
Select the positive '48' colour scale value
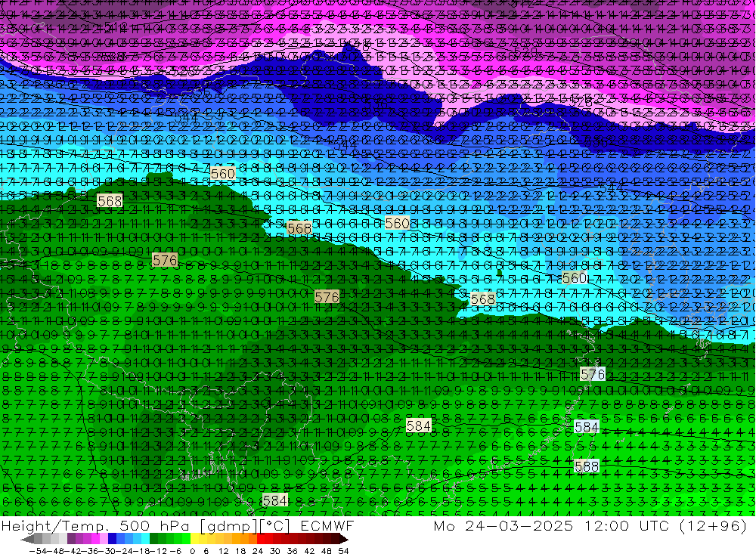click(327, 551)
